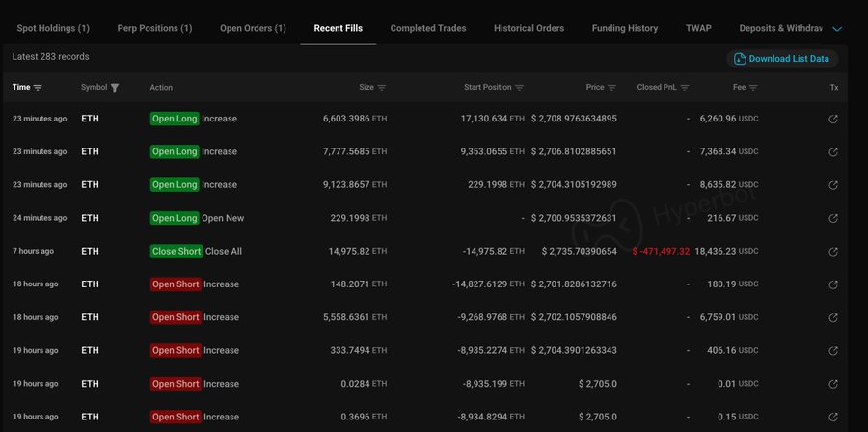The image size is (868, 432).
Task: Open transaction link for 148.2071 ETH fill
Action: pos(833,284)
